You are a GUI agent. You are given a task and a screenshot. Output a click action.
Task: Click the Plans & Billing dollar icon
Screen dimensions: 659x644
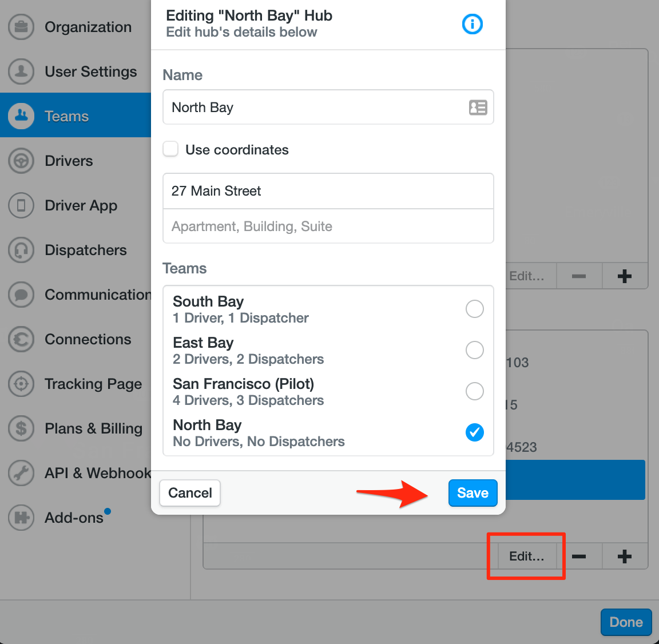[x=21, y=428]
